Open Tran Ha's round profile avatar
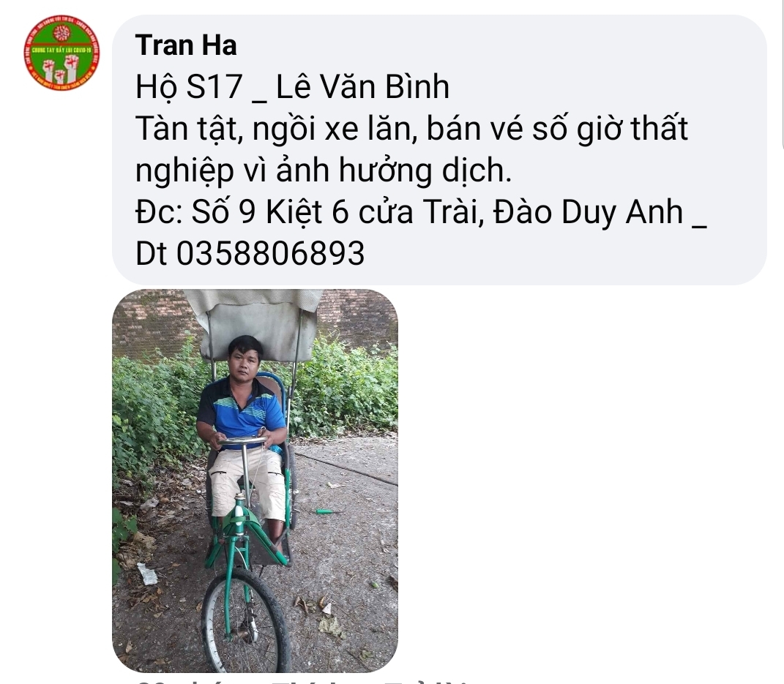784x684 pixels. 61,53
